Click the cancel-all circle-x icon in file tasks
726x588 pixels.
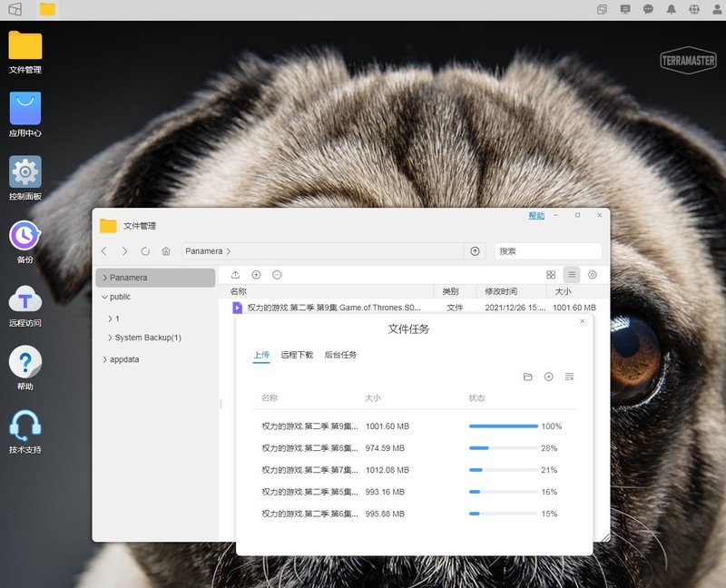[x=549, y=377]
